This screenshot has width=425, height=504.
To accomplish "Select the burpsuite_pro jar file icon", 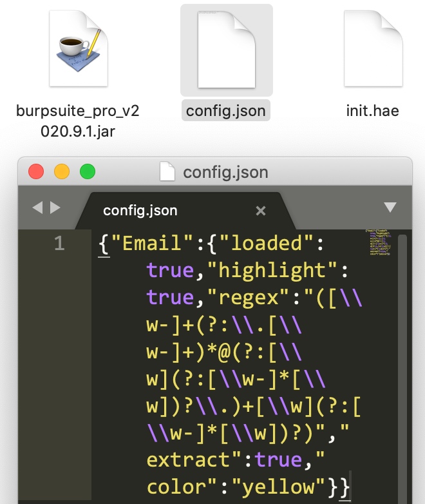I will tap(78, 50).
